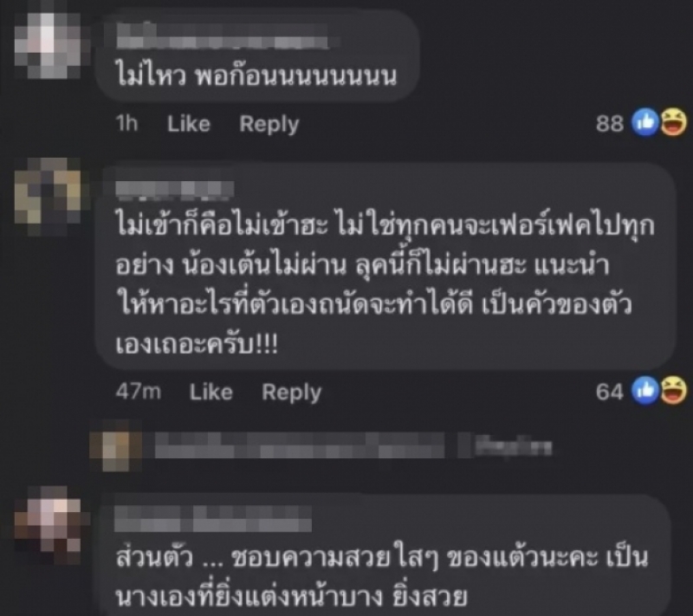Click Like under the 1h comment
Viewport: 693px width, 616px height.
point(189,124)
